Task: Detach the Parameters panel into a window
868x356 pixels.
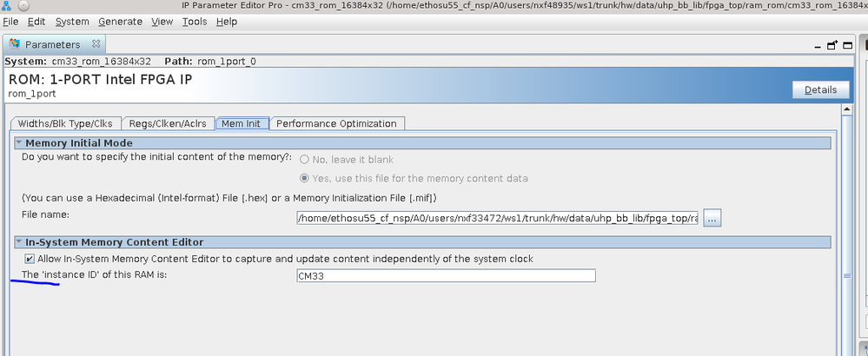Action: pos(832,45)
